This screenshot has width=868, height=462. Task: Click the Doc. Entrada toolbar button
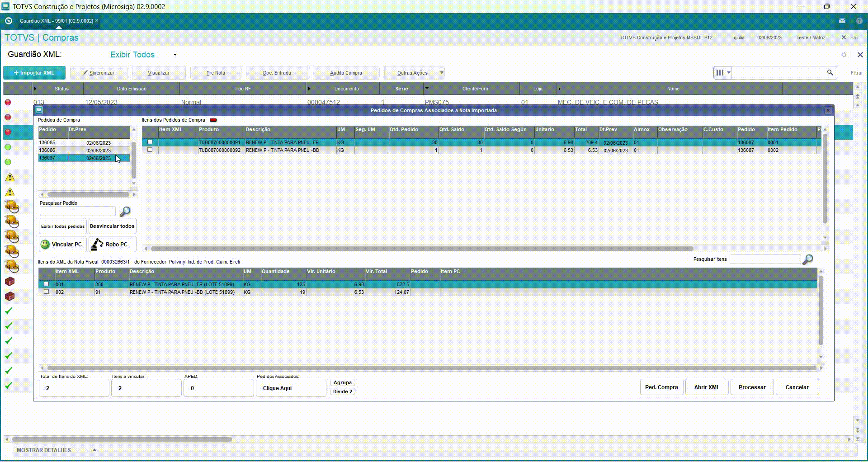(277, 73)
